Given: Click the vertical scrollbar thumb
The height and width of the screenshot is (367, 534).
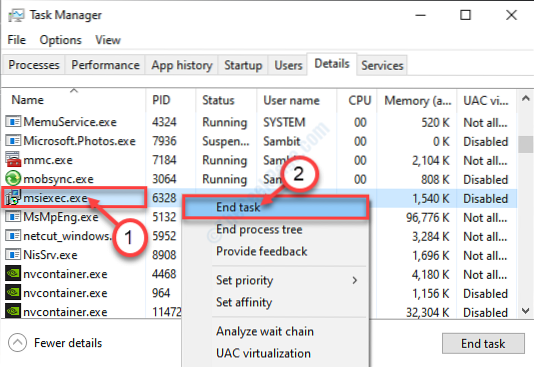Looking at the screenshot, I should 525,144.
